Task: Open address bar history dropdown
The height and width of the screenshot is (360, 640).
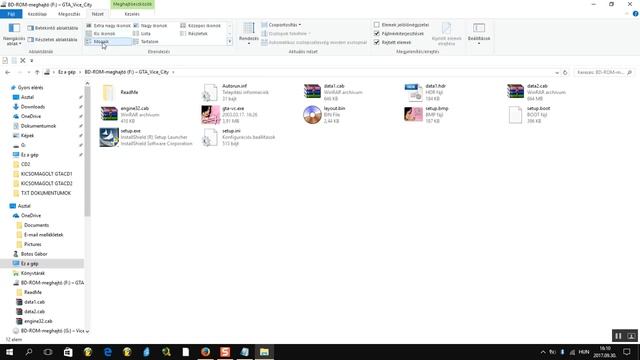Action: point(557,72)
